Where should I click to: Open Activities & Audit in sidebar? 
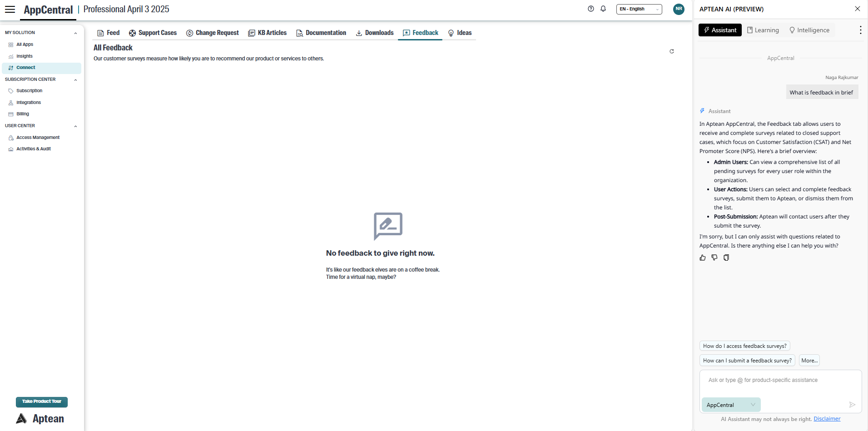(34, 149)
